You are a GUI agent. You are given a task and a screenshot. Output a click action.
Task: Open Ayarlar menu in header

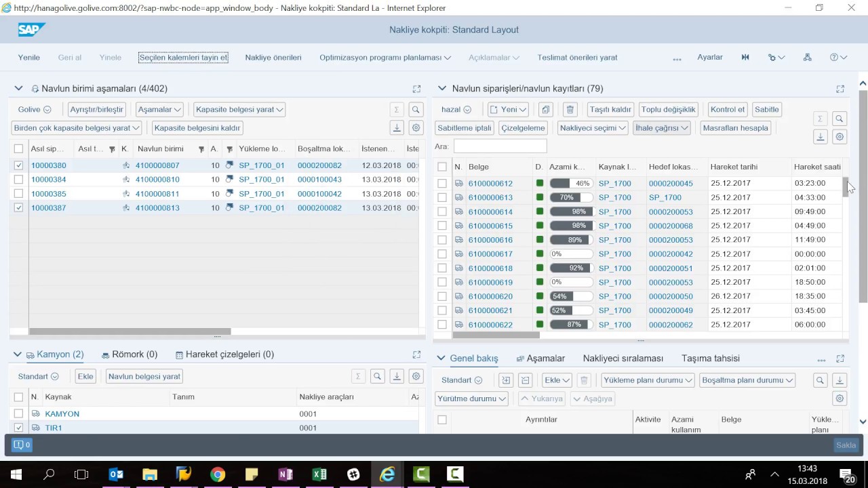click(710, 58)
